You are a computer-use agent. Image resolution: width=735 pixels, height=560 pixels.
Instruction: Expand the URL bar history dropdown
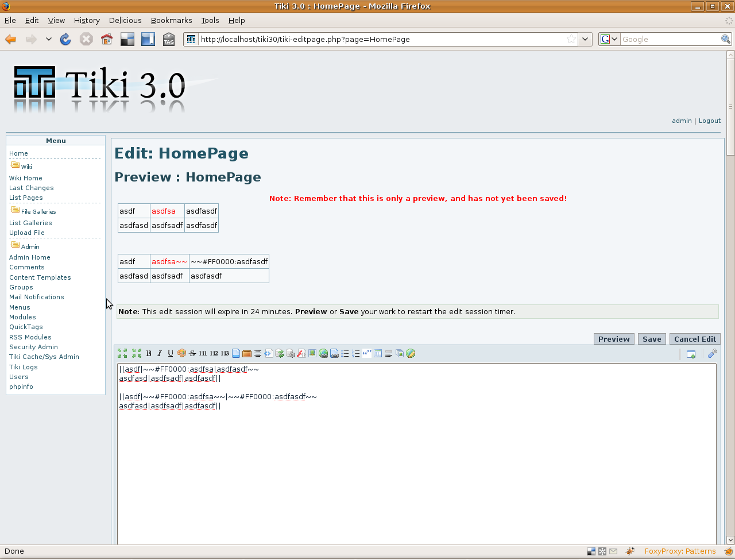[x=585, y=39]
